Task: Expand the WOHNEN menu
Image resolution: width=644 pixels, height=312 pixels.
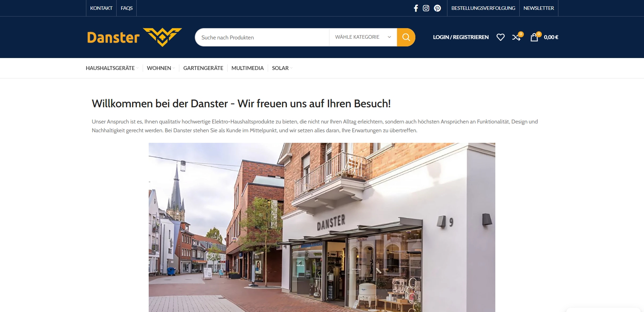Action: [161, 68]
